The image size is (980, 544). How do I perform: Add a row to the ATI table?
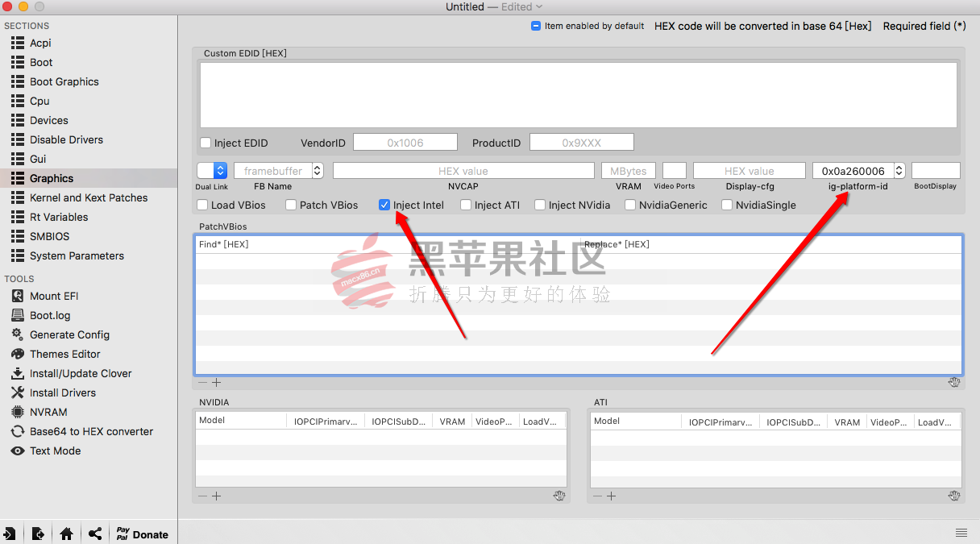611,496
